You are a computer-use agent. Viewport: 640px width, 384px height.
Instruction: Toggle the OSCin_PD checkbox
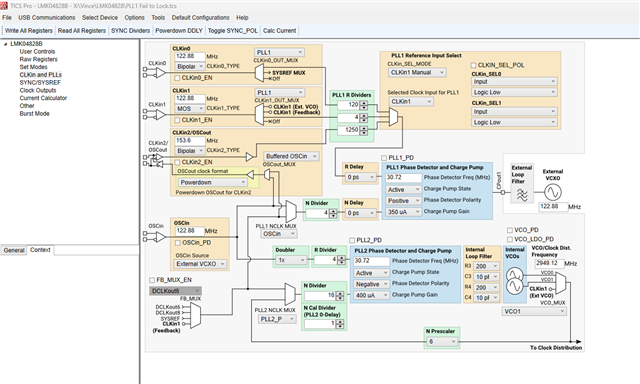tap(178, 243)
